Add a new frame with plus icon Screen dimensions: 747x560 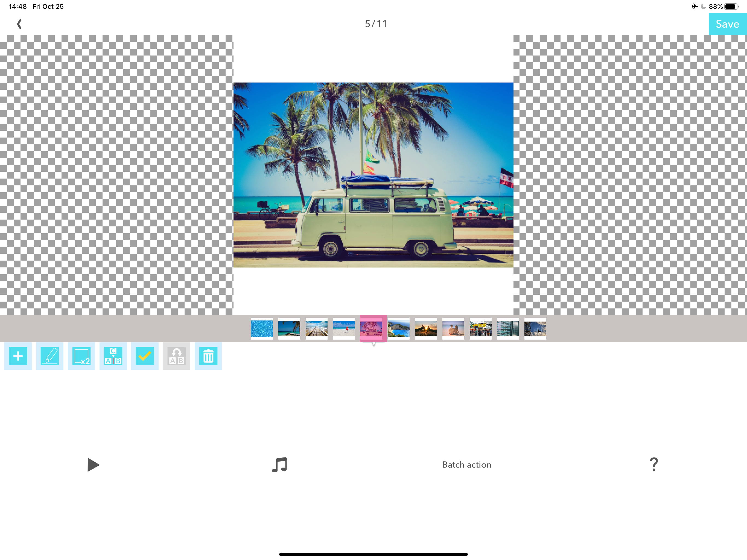pyautogui.click(x=18, y=356)
